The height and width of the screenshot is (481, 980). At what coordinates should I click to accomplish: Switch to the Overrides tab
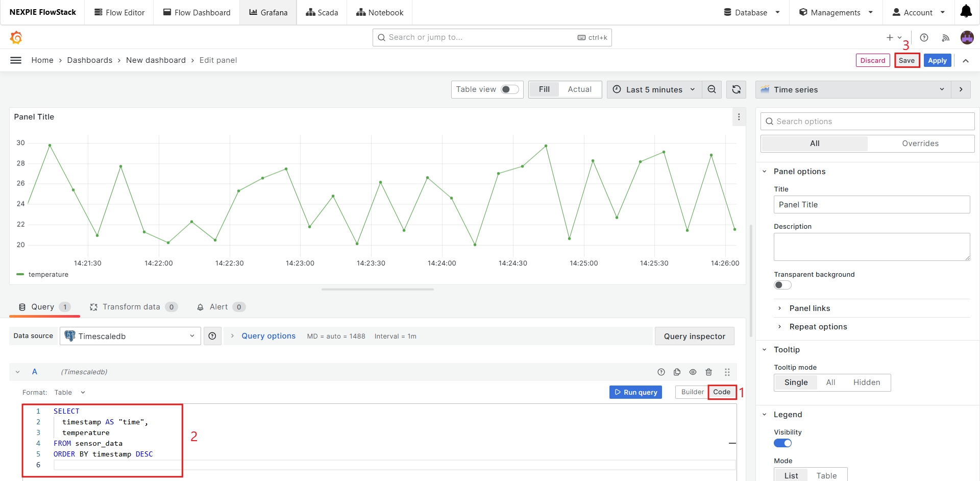coord(920,143)
